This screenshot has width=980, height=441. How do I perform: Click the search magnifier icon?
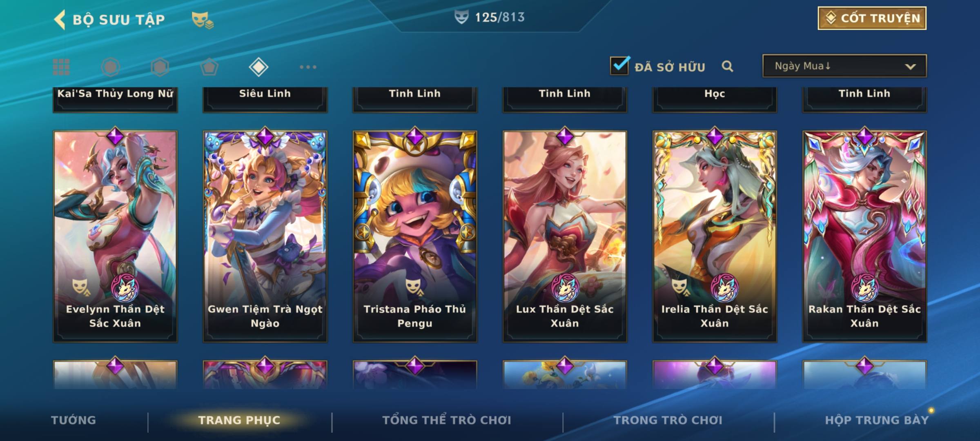(727, 67)
